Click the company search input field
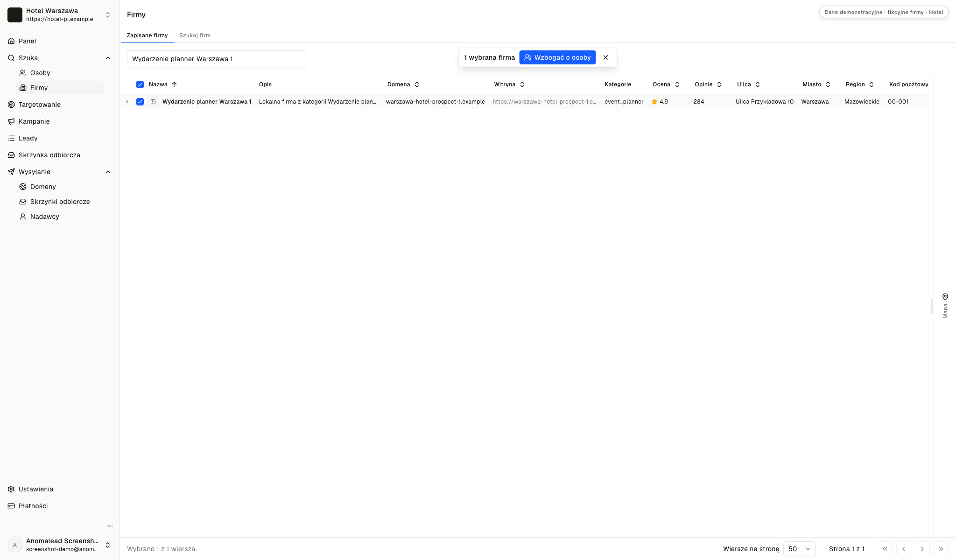The height and width of the screenshot is (560, 956). coord(217,59)
